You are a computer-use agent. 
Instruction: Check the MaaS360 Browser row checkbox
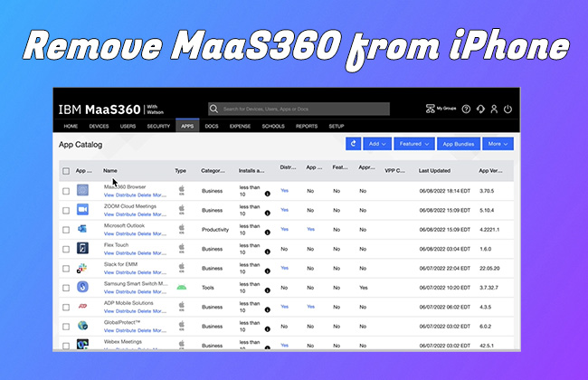coord(66,191)
